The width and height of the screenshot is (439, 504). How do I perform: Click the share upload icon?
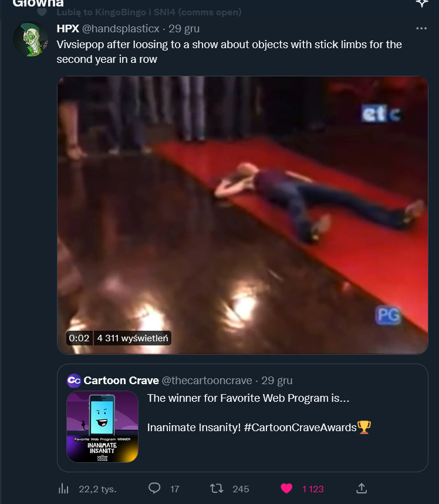pyautogui.click(x=362, y=488)
